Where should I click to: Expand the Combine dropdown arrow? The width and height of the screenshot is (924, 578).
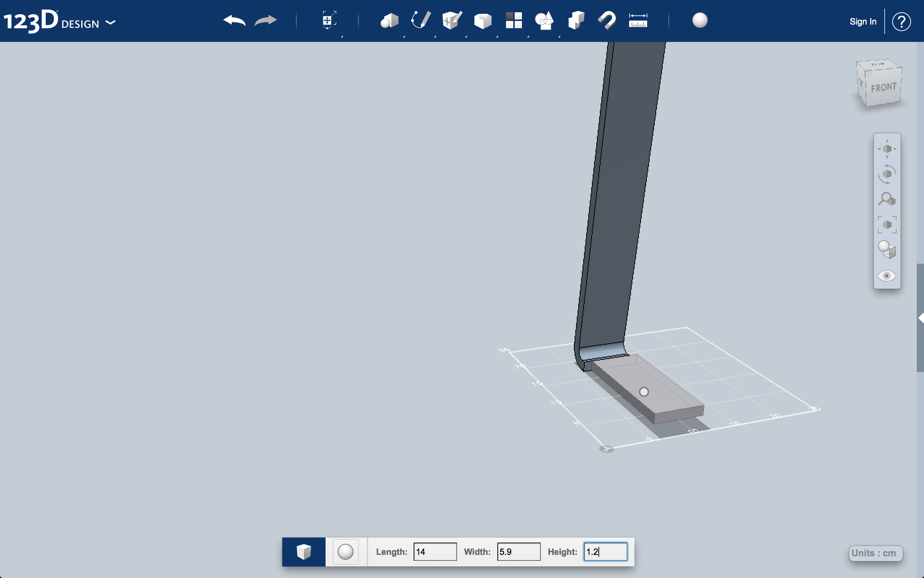click(559, 36)
